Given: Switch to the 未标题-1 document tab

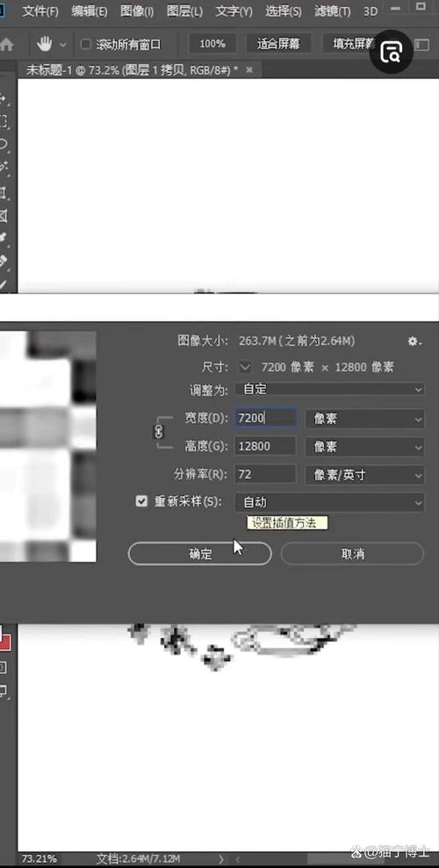Looking at the screenshot, I should pyautogui.click(x=133, y=69).
